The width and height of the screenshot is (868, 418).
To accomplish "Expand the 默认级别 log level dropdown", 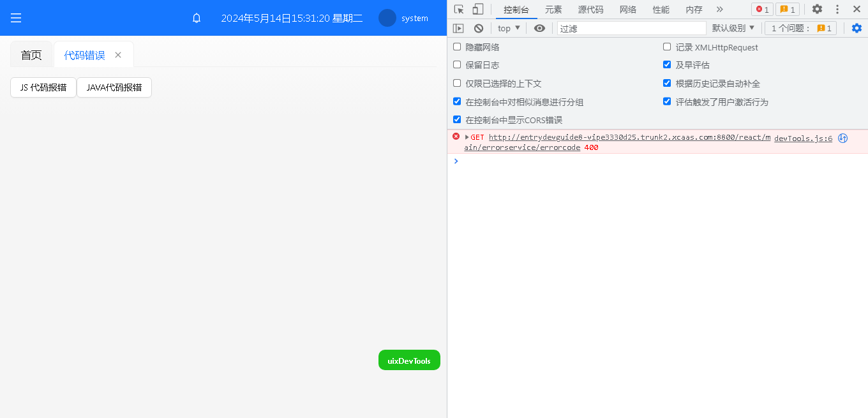I will 733,28.
